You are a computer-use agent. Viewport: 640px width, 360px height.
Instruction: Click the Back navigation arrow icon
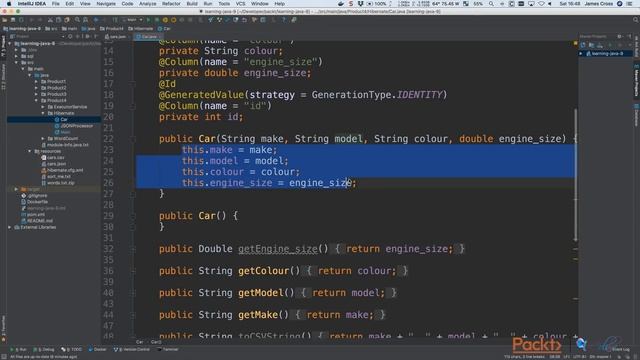(x=96, y=20)
